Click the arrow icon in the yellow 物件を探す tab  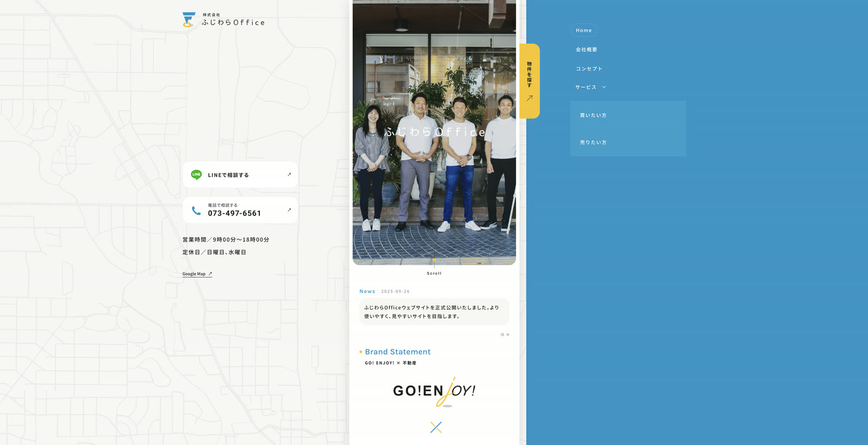(x=529, y=98)
